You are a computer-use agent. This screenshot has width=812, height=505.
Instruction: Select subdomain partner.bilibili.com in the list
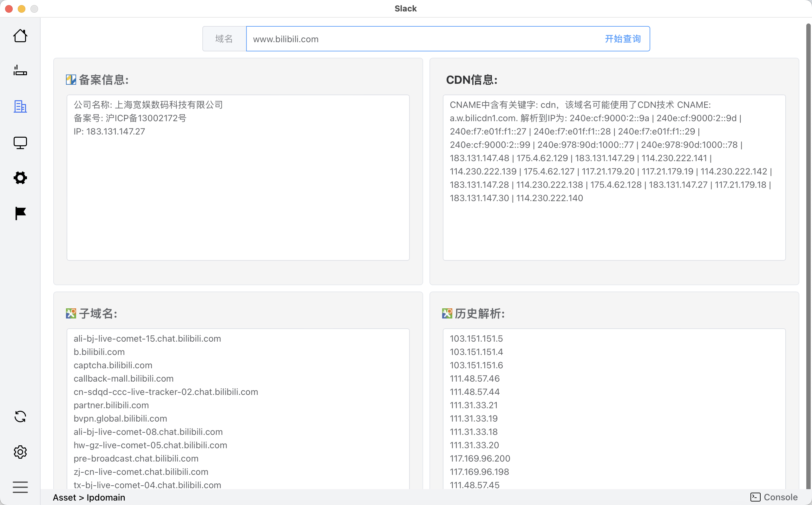[x=111, y=405]
